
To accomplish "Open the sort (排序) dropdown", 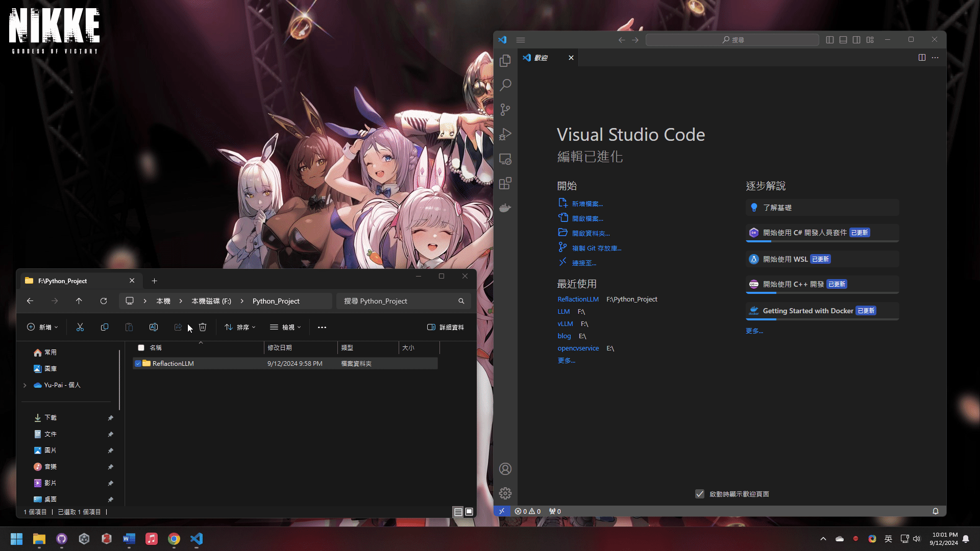I will coord(240,327).
